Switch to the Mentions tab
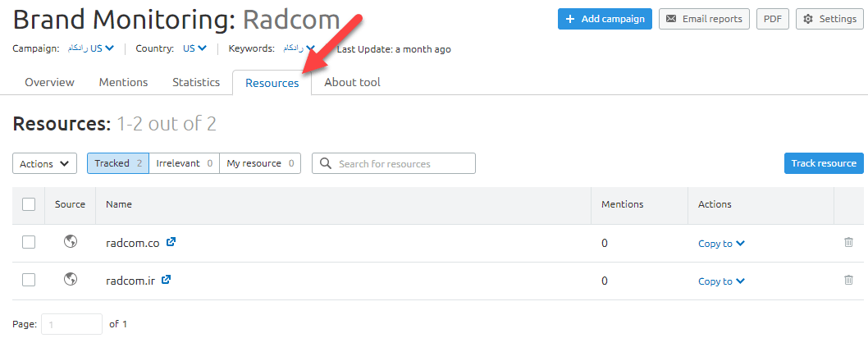868x361 pixels. tap(123, 82)
